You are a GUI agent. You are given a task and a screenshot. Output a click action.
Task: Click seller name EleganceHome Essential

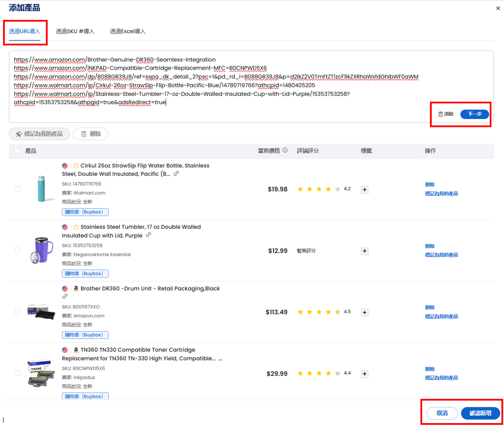[x=102, y=254]
